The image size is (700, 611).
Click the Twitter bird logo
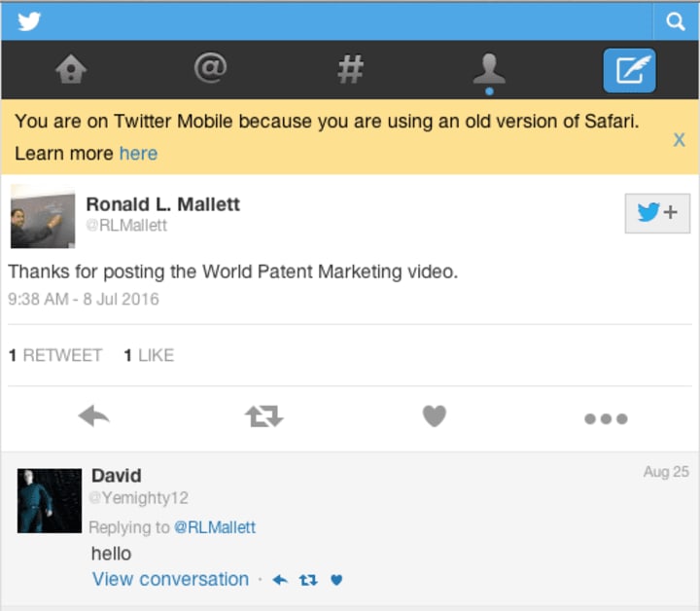pyautogui.click(x=29, y=20)
